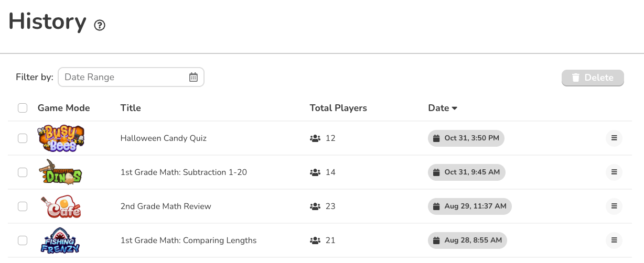Toggle the select-all checkbox in header
Viewport: 644px width, 263px height.
point(23,108)
